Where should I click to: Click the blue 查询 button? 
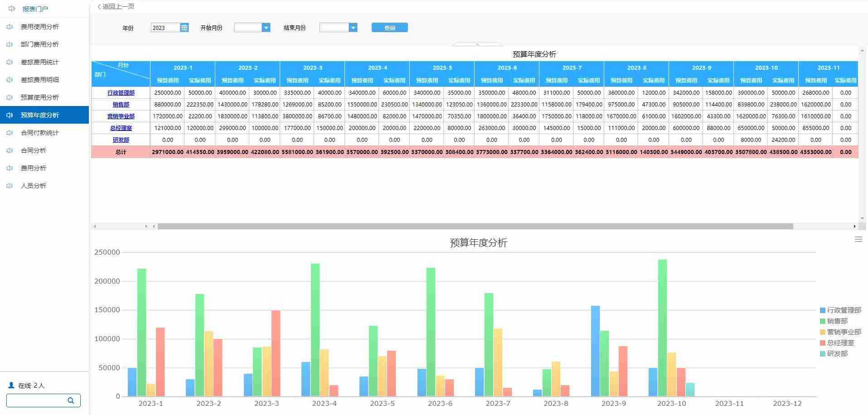pos(389,28)
